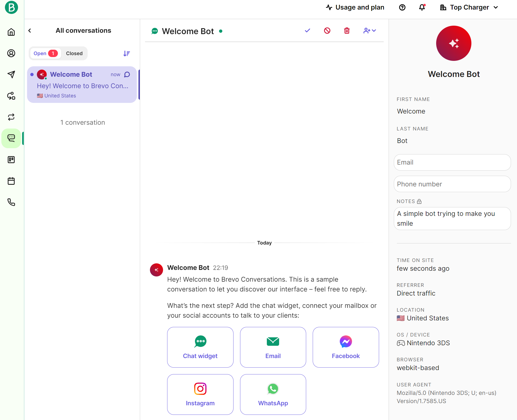Mark conversation as resolved with checkmark
Image resolution: width=517 pixels, height=420 pixels.
click(308, 31)
